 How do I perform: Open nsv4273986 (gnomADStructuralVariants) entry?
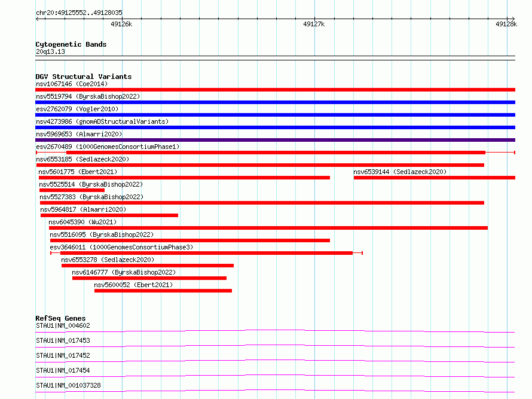pos(102,121)
